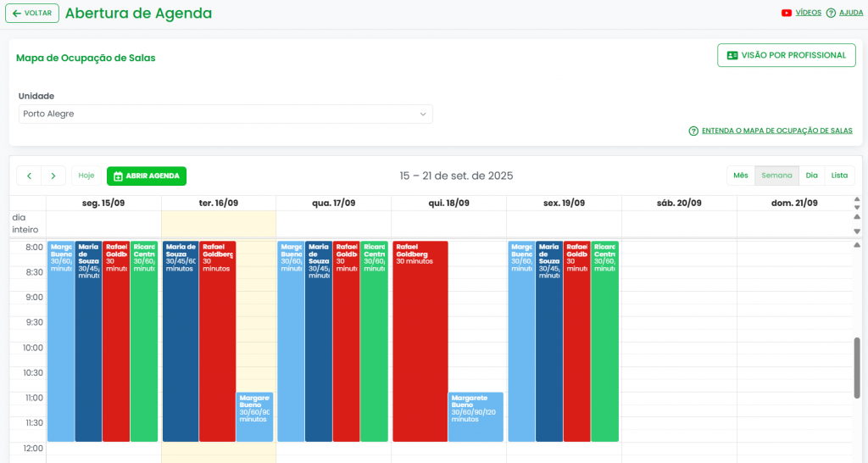Open Rafael Goldberg's red block on Thursday

click(420, 339)
